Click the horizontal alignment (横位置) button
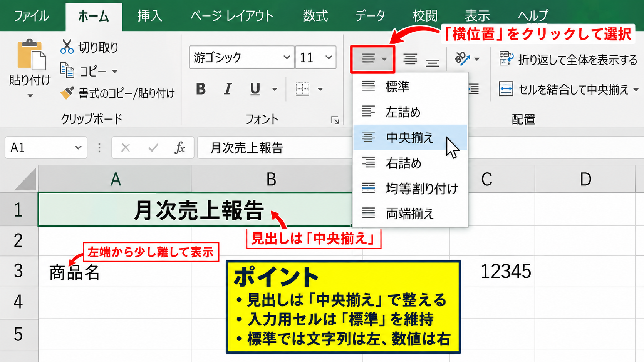Image resolution: width=644 pixels, height=362 pixels. pyautogui.click(x=372, y=59)
